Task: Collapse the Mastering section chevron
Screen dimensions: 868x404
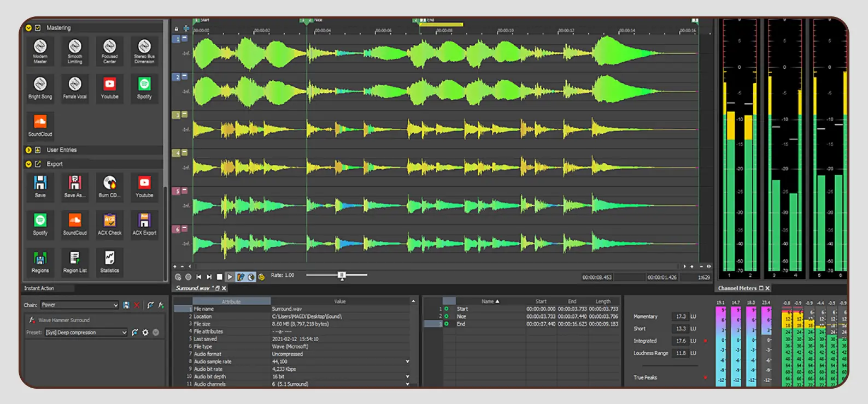Action: coord(28,28)
